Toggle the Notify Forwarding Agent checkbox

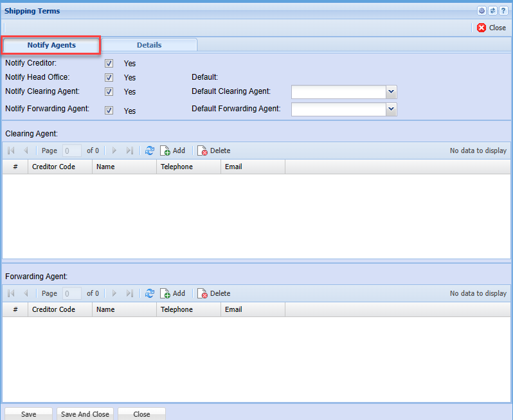109,111
